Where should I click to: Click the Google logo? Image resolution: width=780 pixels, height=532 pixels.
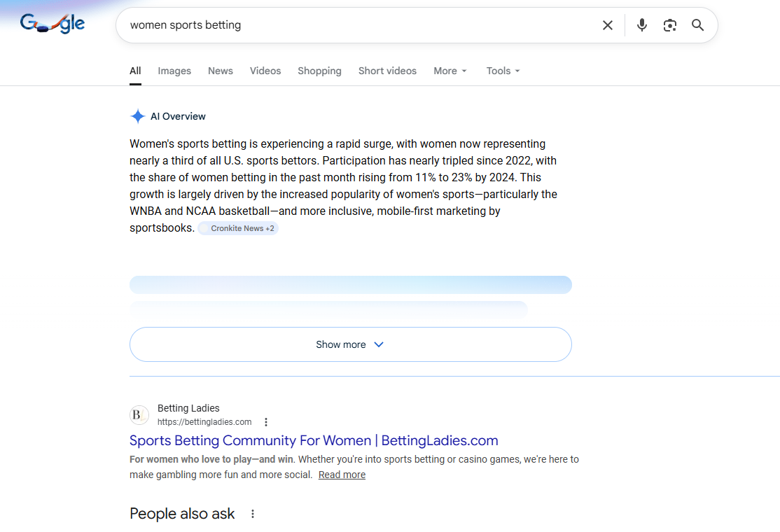pyautogui.click(x=53, y=24)
